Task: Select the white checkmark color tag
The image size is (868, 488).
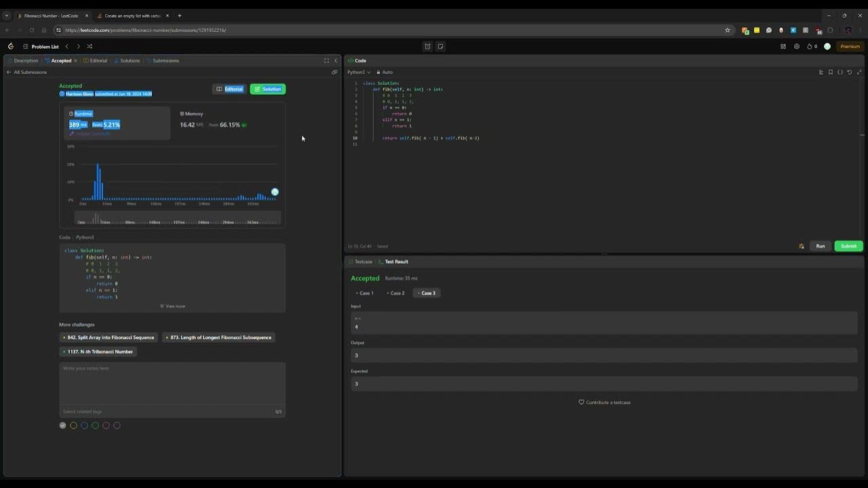Action: [63, 426]
